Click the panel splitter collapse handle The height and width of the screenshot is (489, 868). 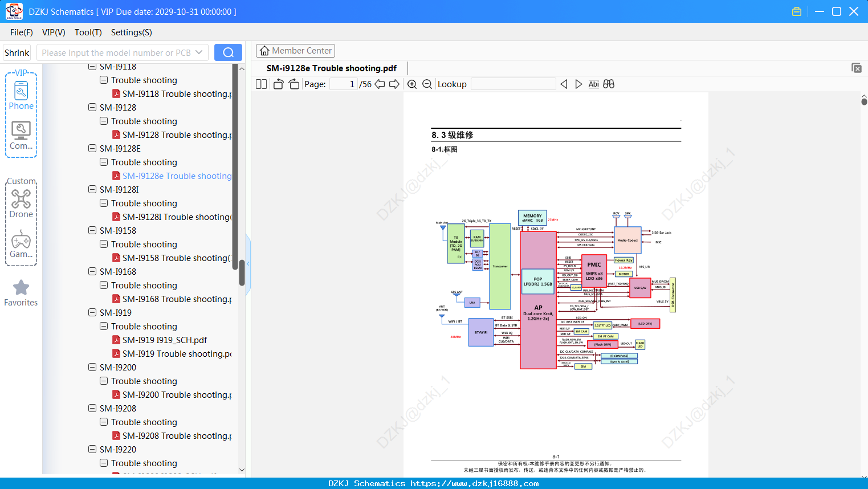point(248,263)
